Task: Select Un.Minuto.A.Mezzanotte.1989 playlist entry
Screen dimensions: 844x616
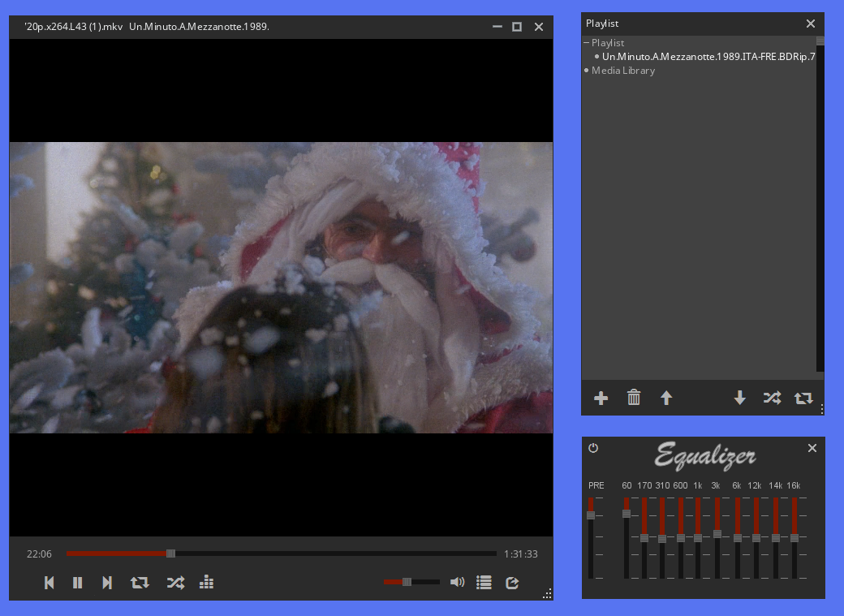Action: point(708,57)
